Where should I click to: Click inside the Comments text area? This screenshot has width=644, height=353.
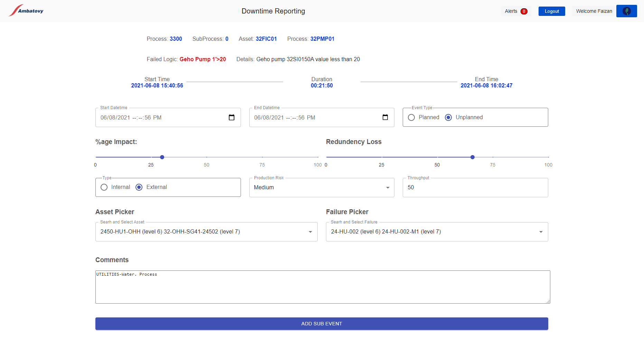[322, 287]
